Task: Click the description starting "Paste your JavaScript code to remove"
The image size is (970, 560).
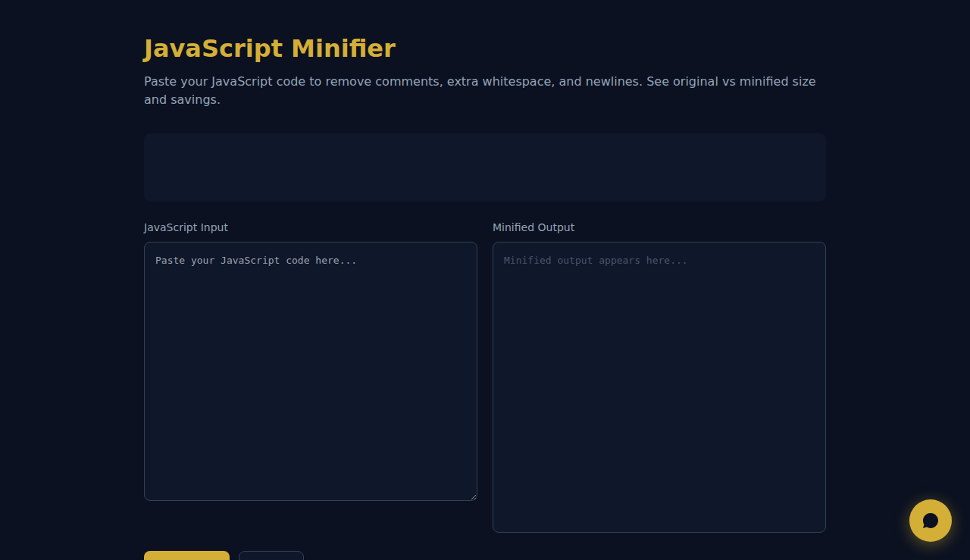Action: (480, 90)
